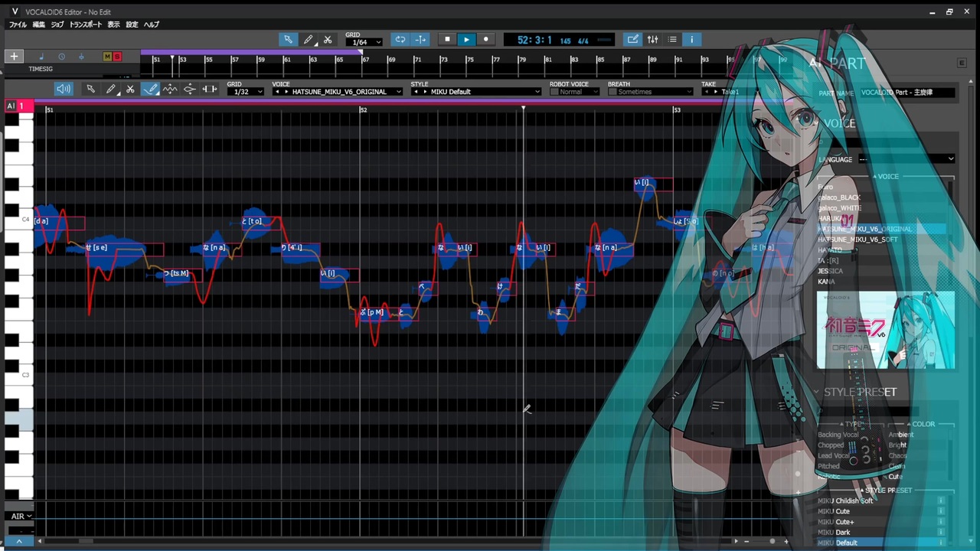This screenshot has width=980, height=551.
Task: Open the top GRID 1/64 dropdown
Action: (x=363, y=42)
